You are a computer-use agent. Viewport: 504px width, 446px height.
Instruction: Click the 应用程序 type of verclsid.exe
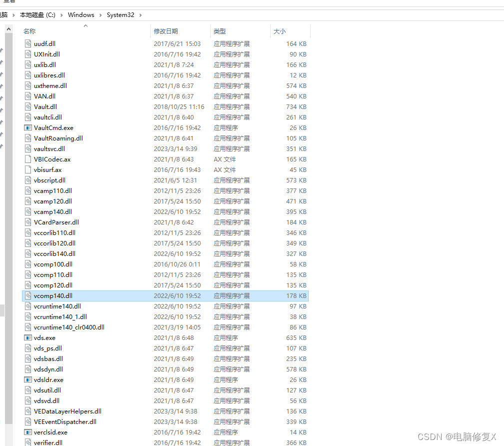pyautogui.click(x=226, y=432)
